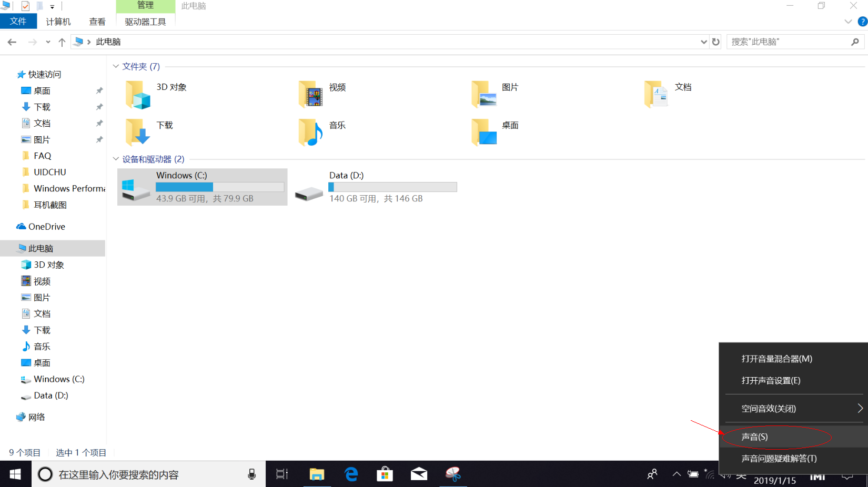Click the refresh button beside address bar
This screenshot has width=868, height=487.
pos(715,42)
